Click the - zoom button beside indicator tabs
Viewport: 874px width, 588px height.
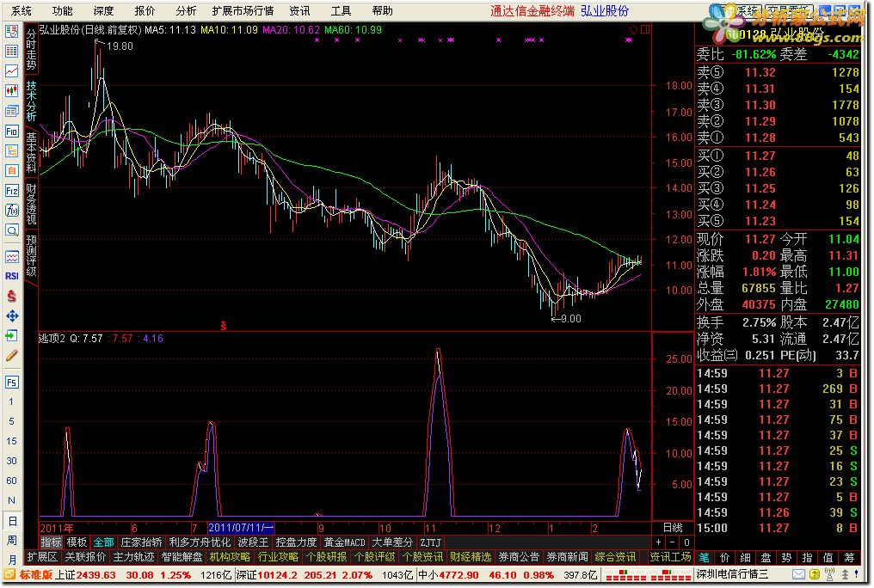tap(672, 542)
